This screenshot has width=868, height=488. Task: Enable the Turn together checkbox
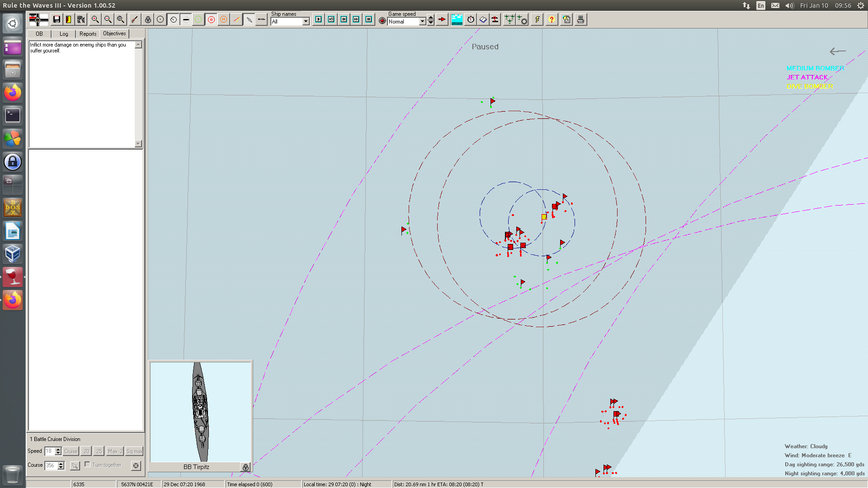(x=88, y=465)
